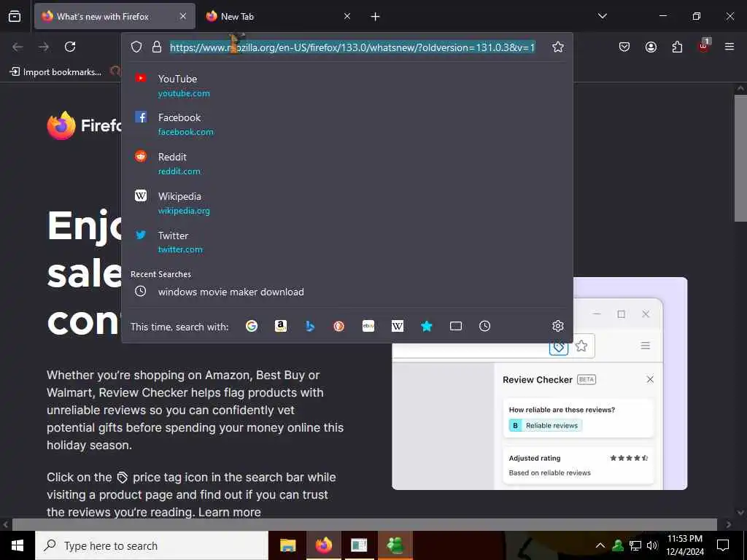Go forward to next page
The height and width of the screenshot is (560, 747).
[44, 47]
